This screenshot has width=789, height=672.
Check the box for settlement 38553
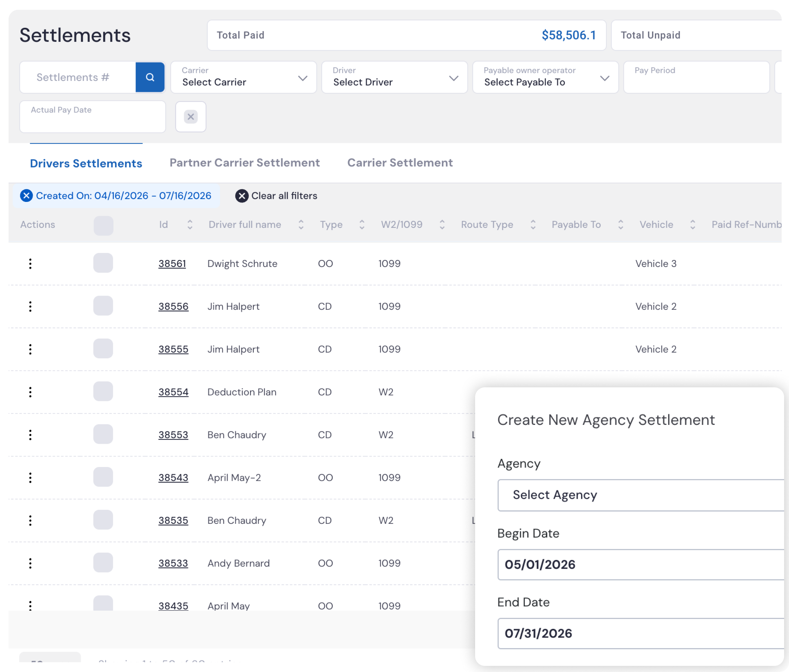(x=103, y=434)
